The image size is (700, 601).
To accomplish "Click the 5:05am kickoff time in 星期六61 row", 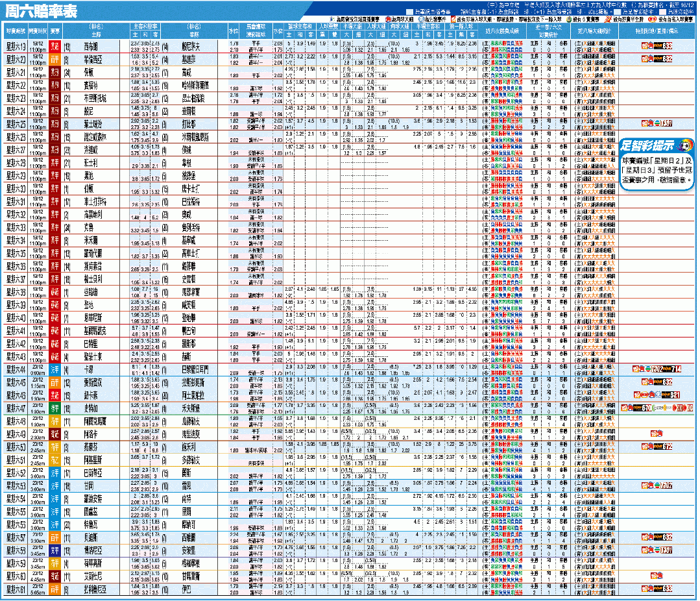I will (x=38, y=592).
